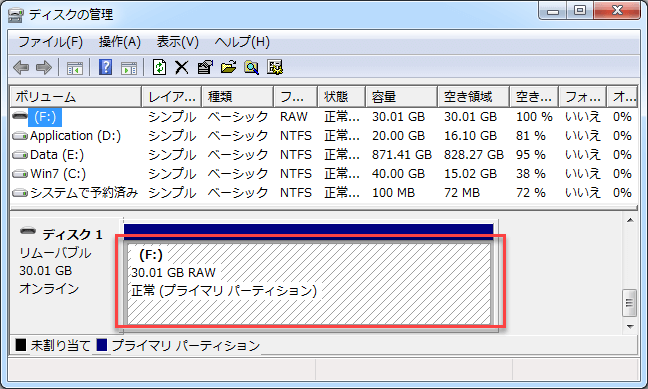Open the Properties toolbar icon
Image resolution: width=648 pixels, height=389 pixels.
point(205,67)
